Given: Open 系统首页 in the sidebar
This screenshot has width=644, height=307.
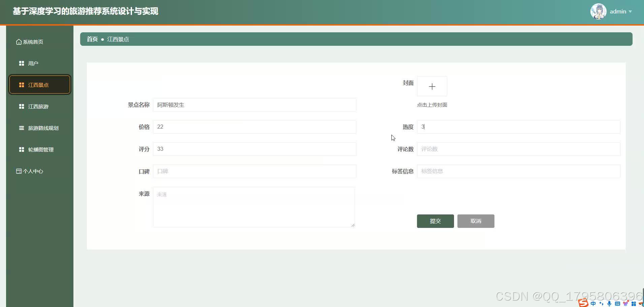Looking at the screenshot, I should 40,42.
